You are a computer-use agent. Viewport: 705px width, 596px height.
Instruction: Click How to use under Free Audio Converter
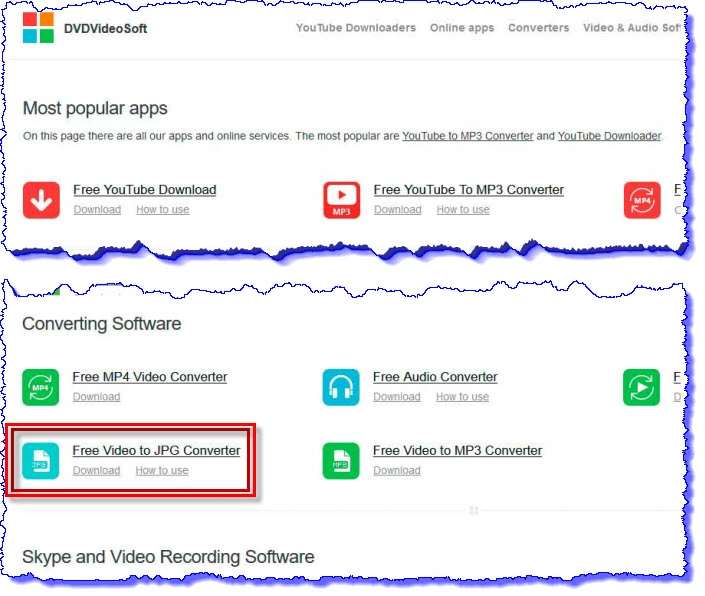[462, 396]
